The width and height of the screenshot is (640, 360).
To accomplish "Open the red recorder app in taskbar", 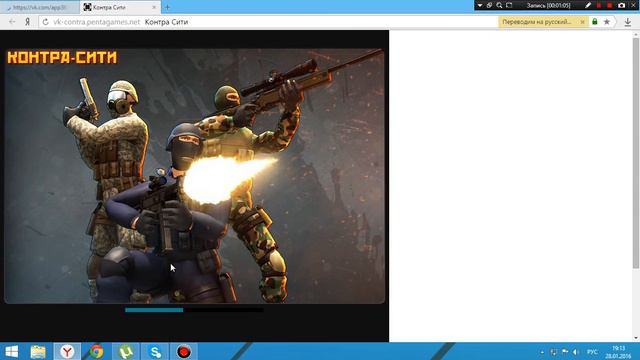I will coord(184,351).
